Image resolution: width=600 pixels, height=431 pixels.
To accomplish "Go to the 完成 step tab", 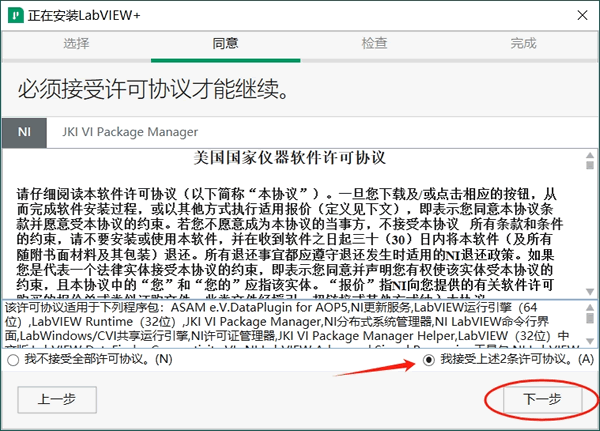I will [523, 43].
